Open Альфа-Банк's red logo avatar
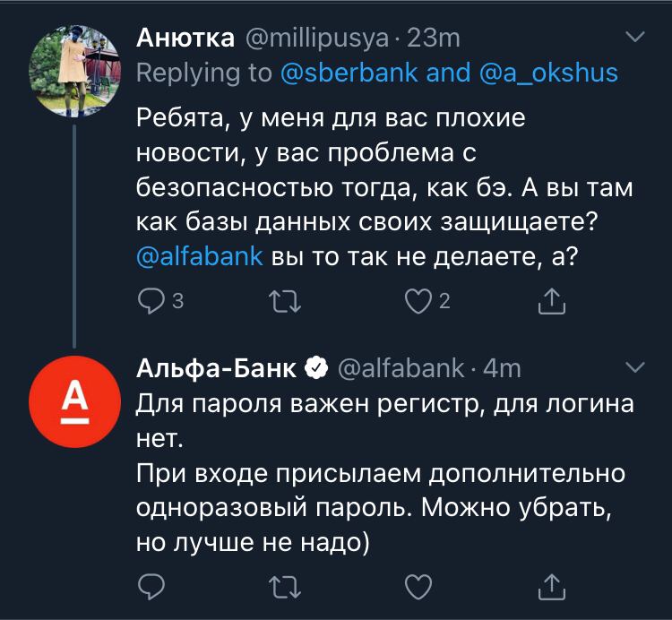 click(x=74, y=401)
